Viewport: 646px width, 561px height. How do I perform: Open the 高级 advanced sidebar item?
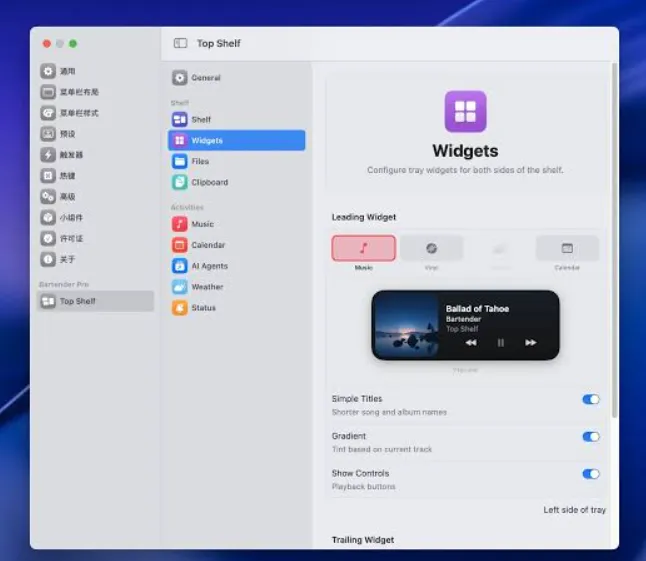click(x=96, y=196)
